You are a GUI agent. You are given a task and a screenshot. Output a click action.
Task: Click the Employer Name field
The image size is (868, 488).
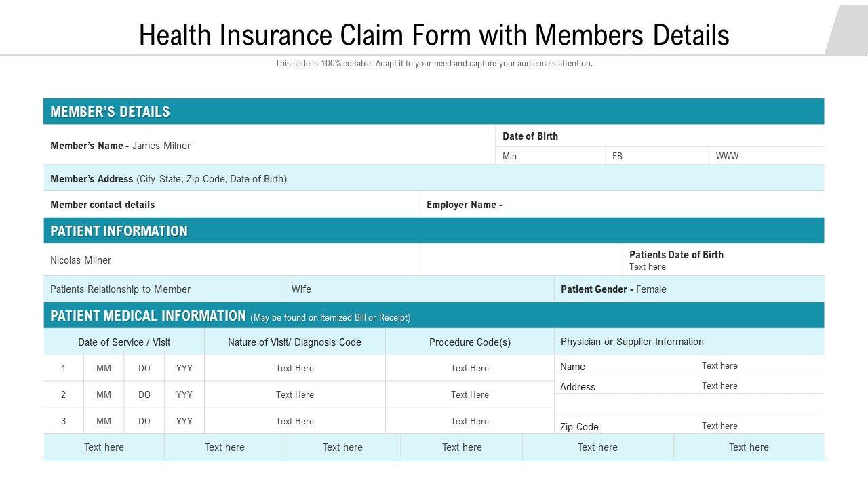[x=465, y=205]
